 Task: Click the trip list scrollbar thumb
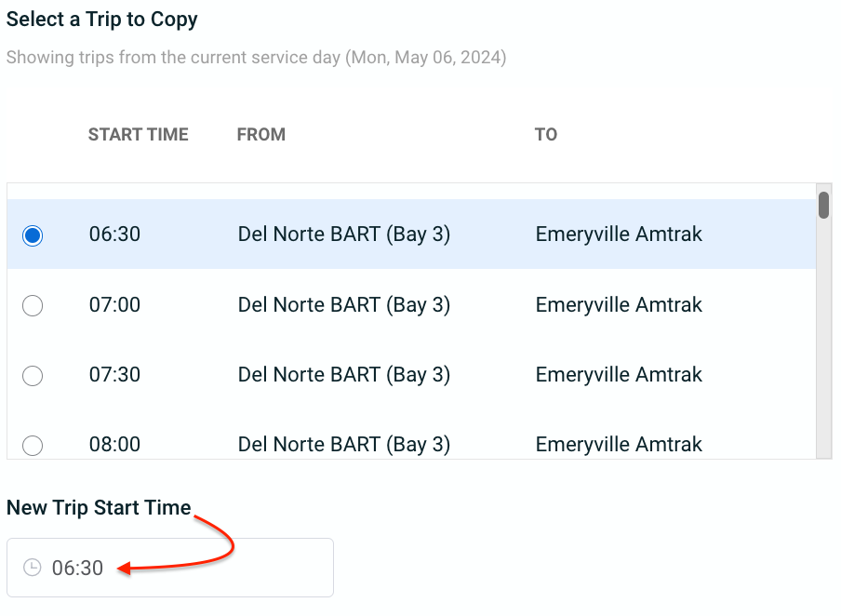point(824,205)
